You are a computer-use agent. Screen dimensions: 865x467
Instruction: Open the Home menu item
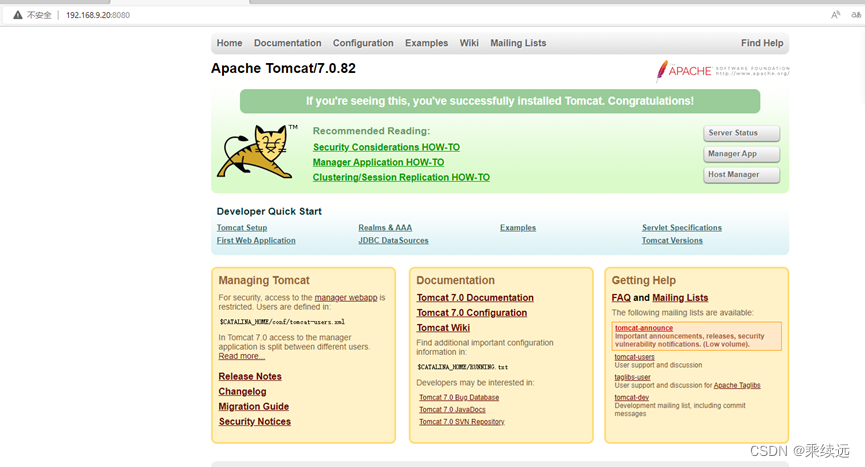tap(229, 43)
